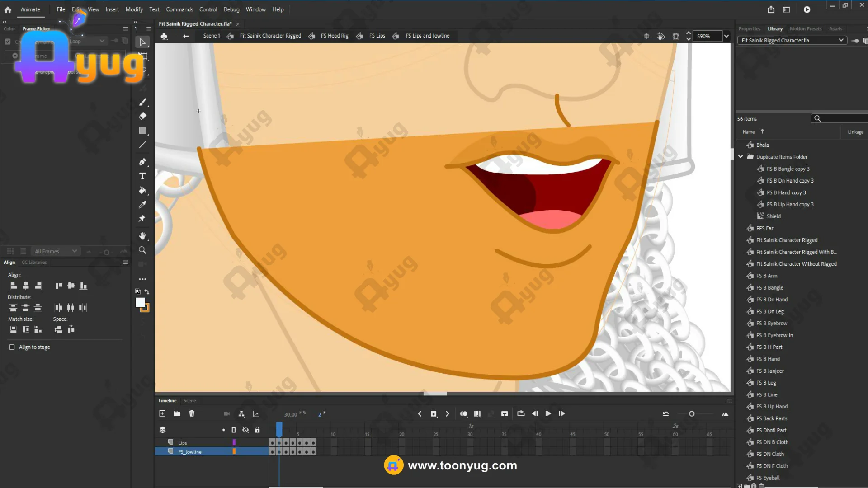Toggle lock all layers icon
Screen dimensions: 868x488
257,430
